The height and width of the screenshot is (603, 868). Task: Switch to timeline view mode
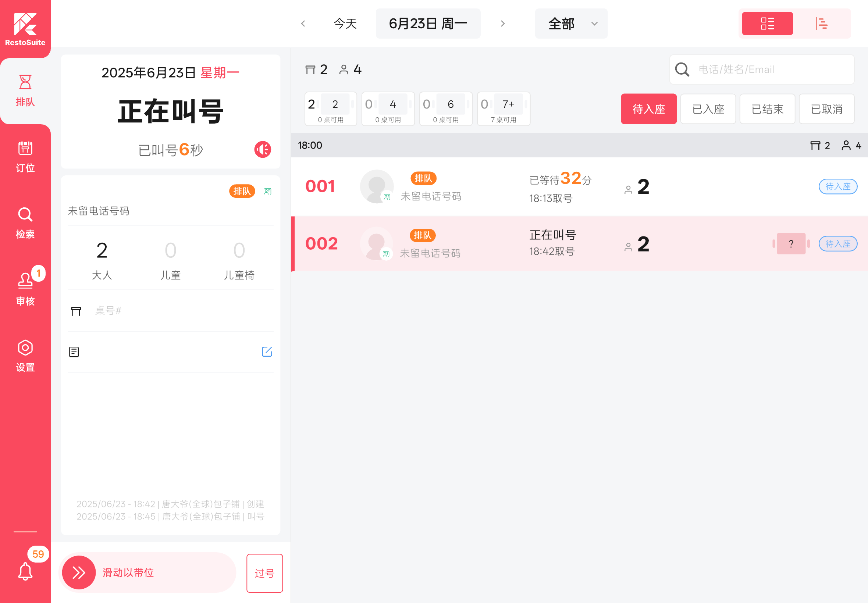pyautogui.click(x=822, y=24)
